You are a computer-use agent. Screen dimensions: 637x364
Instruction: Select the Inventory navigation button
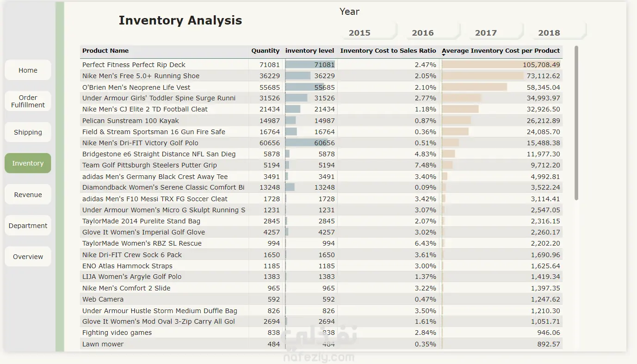click(x=28, y=163)
